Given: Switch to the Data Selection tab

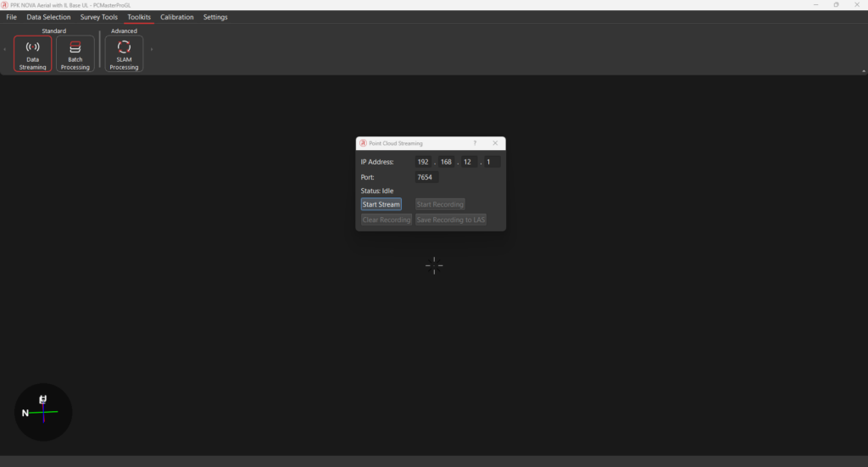Looking at the screenshot, I should [x=48, y=17].
